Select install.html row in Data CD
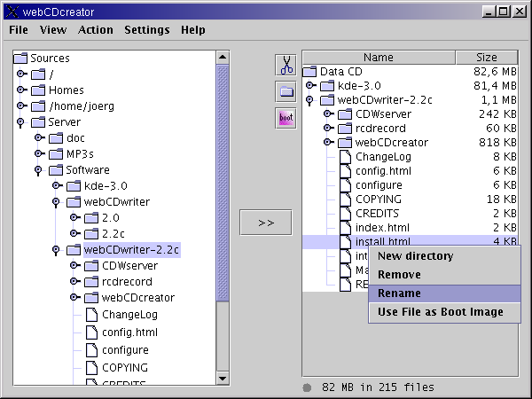This screenshot has height=399, width=532. 410,241
